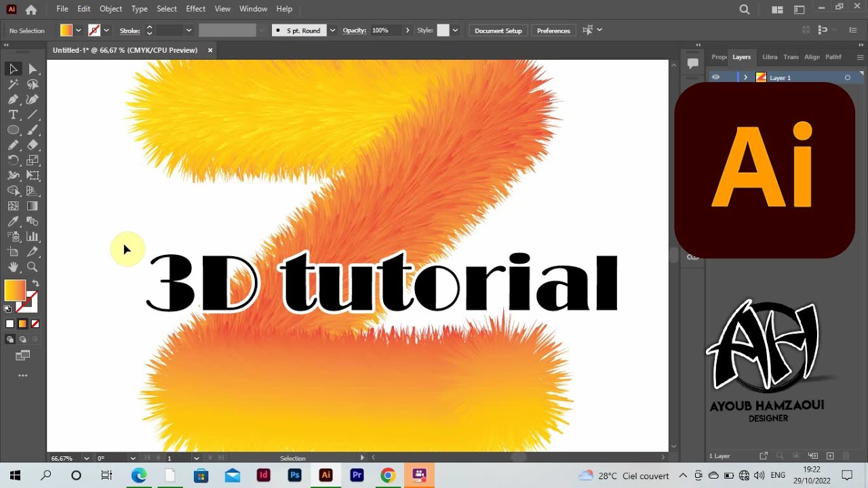The height and width of the screenshot is (488, 868).
Task: Choose the Artboard tool
Action: pyautogui.click(x=13, y=252)
